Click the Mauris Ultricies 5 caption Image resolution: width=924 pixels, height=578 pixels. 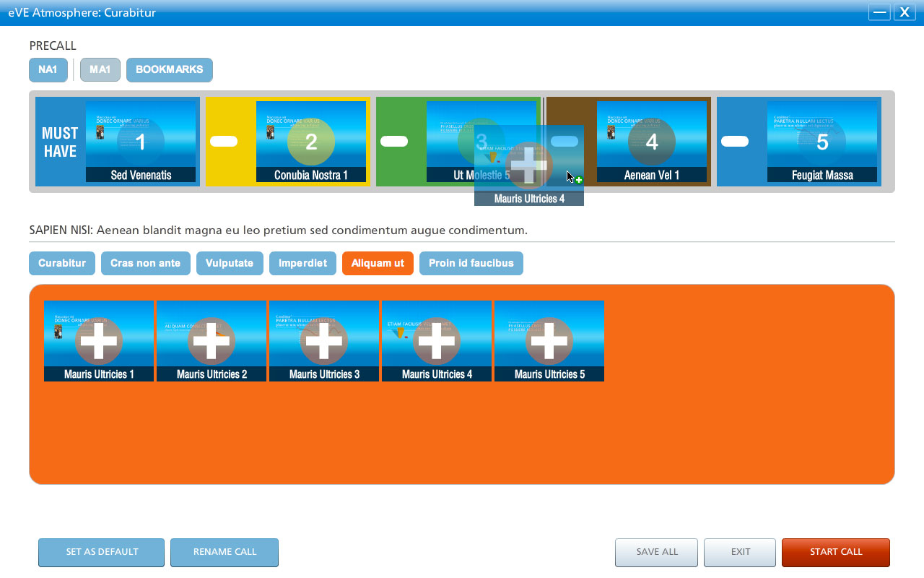[549, 374]
